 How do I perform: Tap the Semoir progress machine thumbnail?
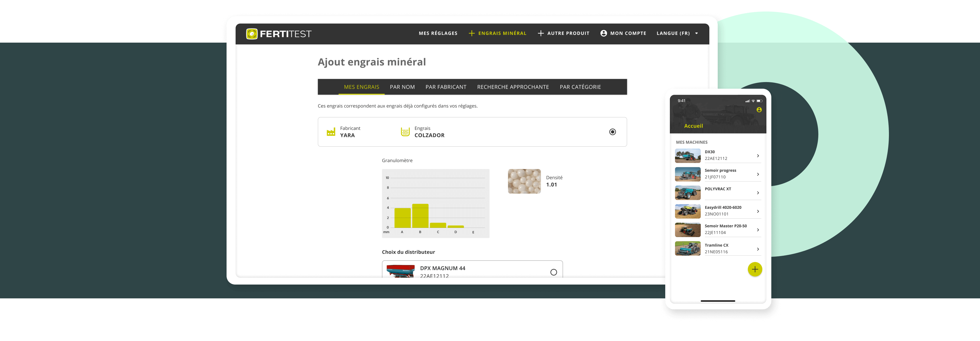(x=687, y=175)
